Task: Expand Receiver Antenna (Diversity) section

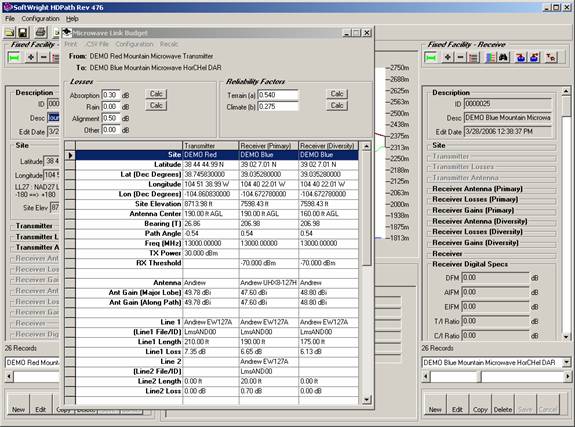Action: pyautogui.click(x=480, y=221)
